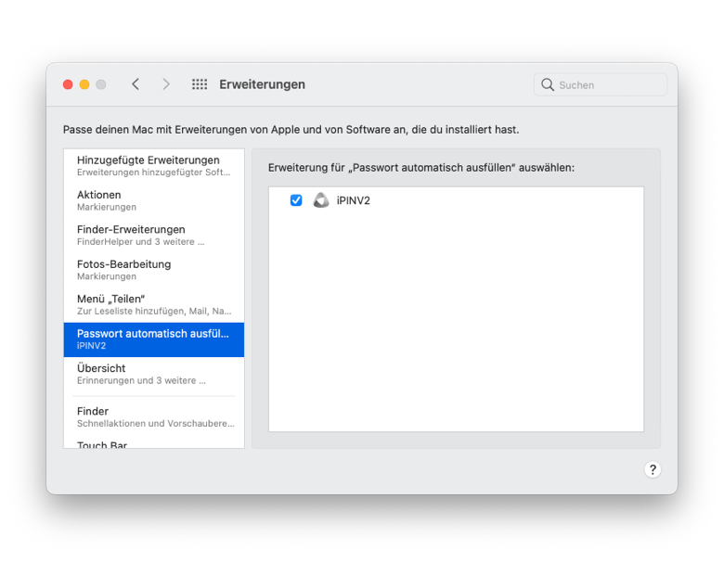
Task: Select Hinzugefügte Erweiterungen category
Action: (x=154, y=166)
